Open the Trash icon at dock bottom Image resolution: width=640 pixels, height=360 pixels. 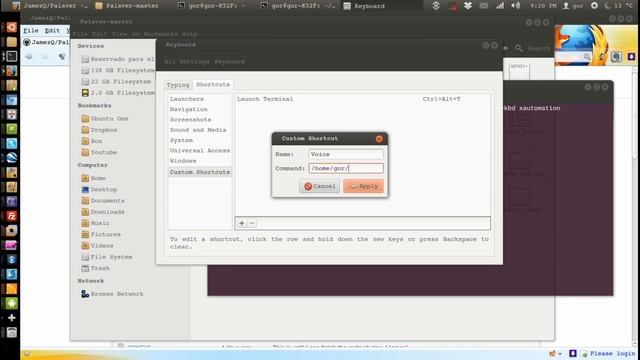[x=11, y=332]
